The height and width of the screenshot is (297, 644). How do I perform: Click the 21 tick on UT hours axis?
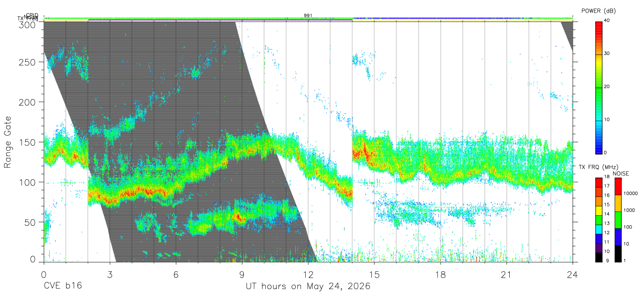pyautogui.click(x=507, y=274)
